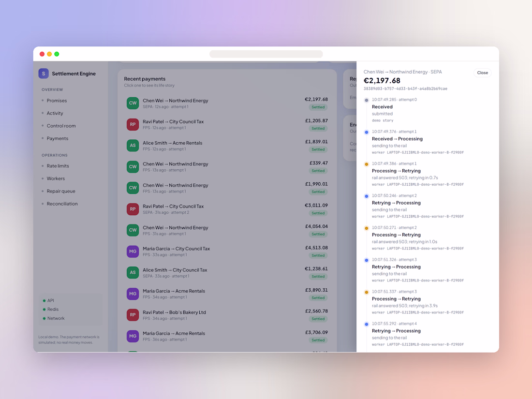This screenshot has width=532, height=399.
Task: Click the Settled badge under €3,011.09
Action: click(x=318, y=213)
